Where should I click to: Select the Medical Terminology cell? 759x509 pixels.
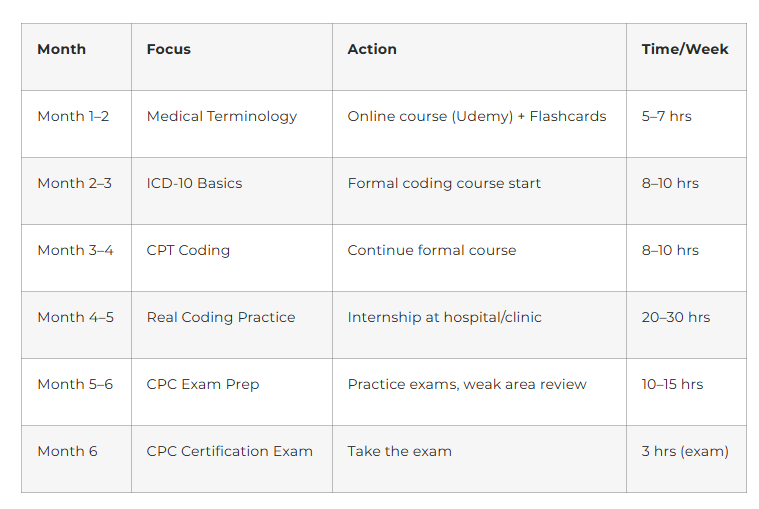coord(222,116)
